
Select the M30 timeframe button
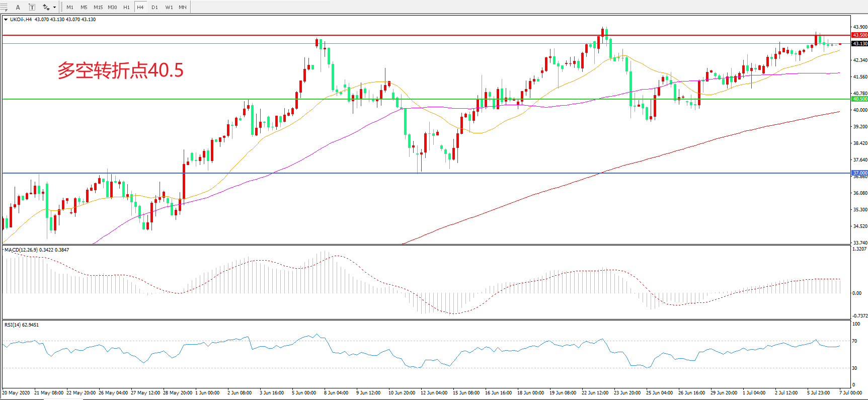[x=112, y=7]
